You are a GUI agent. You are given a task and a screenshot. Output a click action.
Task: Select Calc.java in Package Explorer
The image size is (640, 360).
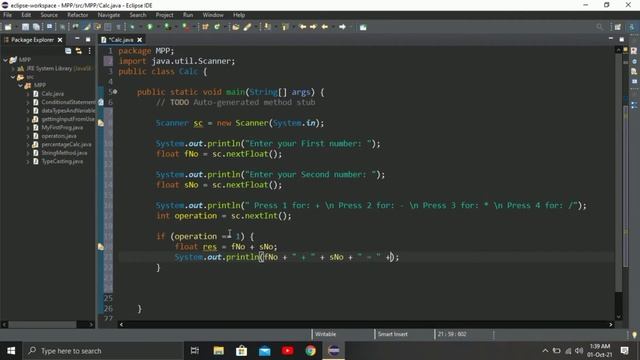click(x=52, y=94)
